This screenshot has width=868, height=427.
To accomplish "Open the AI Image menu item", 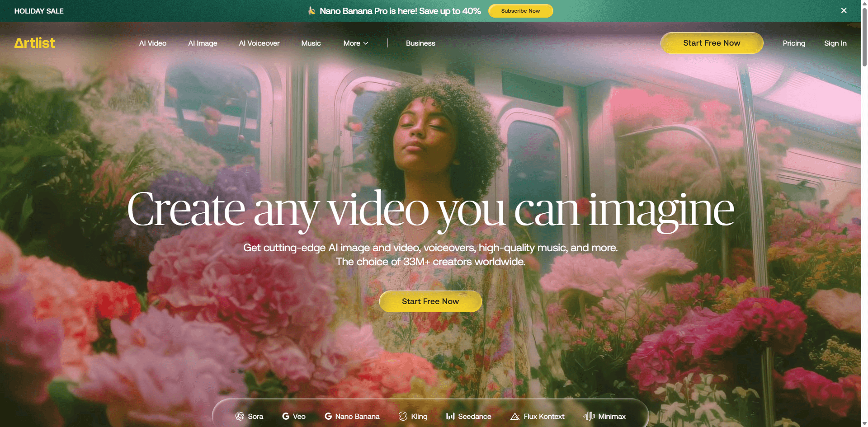I will [203, 43].
